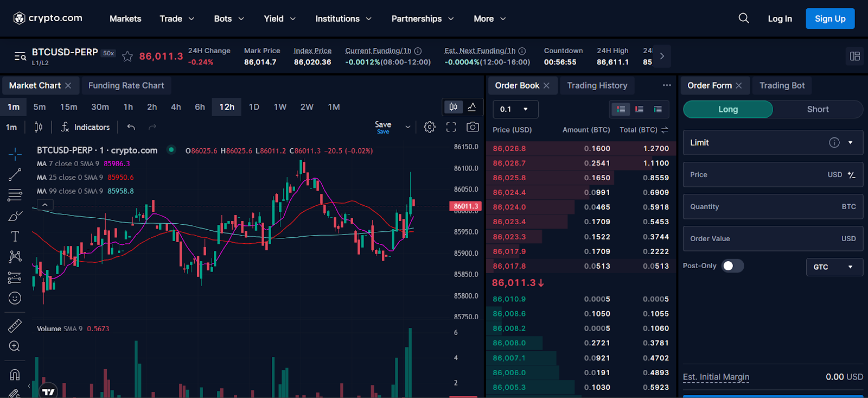Select the crosshair cursor tool
Viewport: 868px width, 398px height.
[x=15, y=154]
